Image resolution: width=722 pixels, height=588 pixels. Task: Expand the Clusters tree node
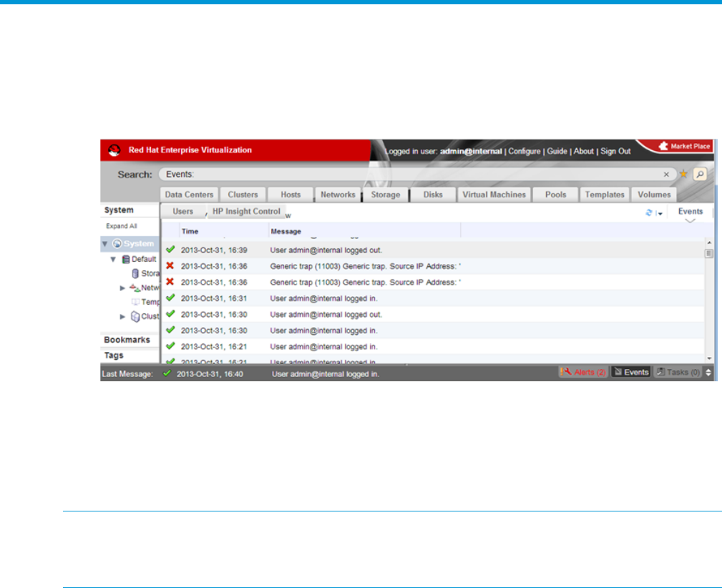122,316
